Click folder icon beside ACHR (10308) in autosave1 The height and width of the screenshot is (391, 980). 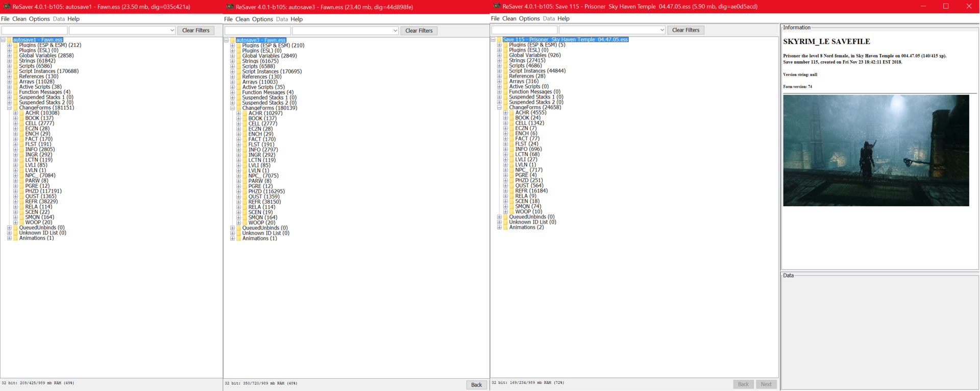[x=21, y=113]
